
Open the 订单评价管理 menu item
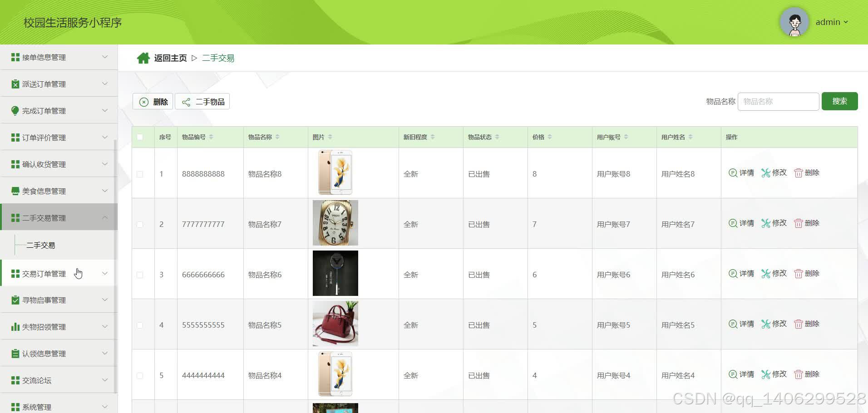click(x=59, y=138)
